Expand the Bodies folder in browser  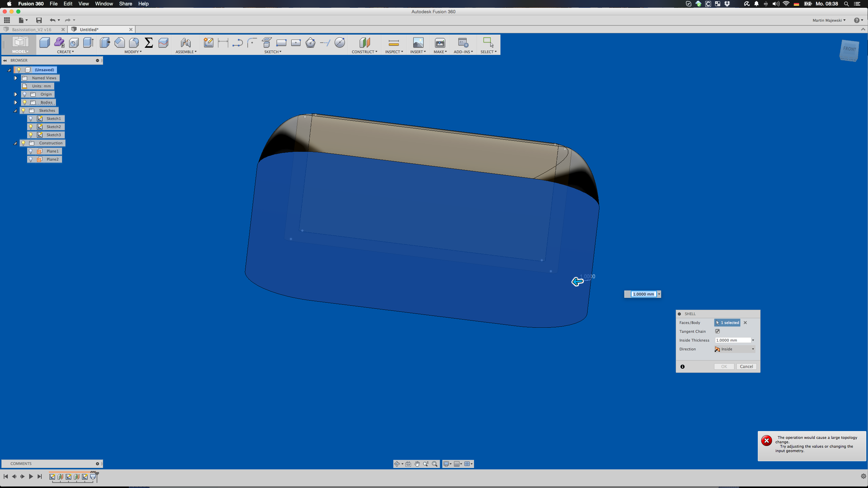[16, 102]
